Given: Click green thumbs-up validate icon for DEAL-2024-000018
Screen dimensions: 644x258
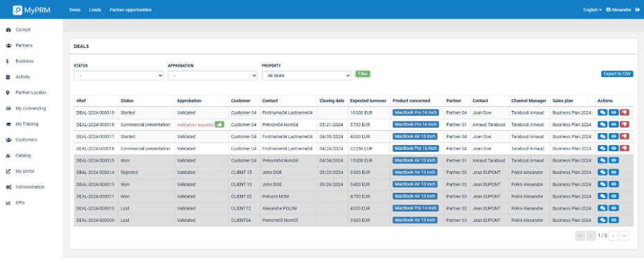Looking at the screenshot, I should coord(220,124).
